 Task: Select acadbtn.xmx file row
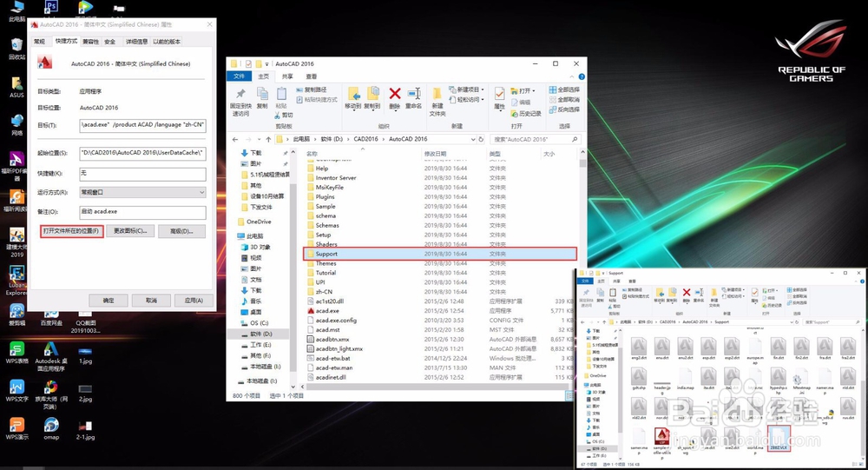pos(440,339)
